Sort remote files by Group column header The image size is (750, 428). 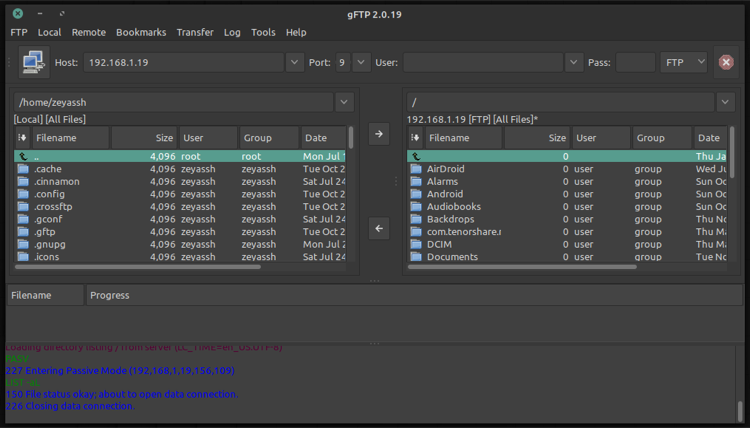tap(660, 138)
